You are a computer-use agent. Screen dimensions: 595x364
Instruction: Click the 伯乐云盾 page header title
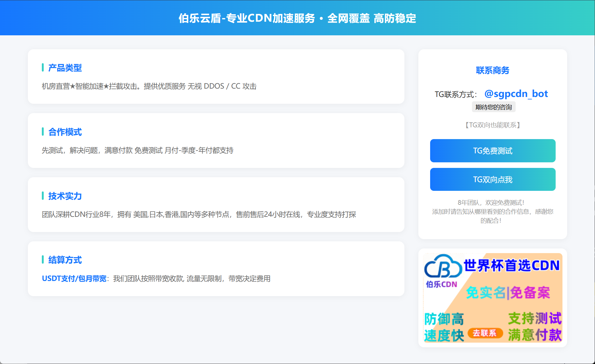[297, 18]
